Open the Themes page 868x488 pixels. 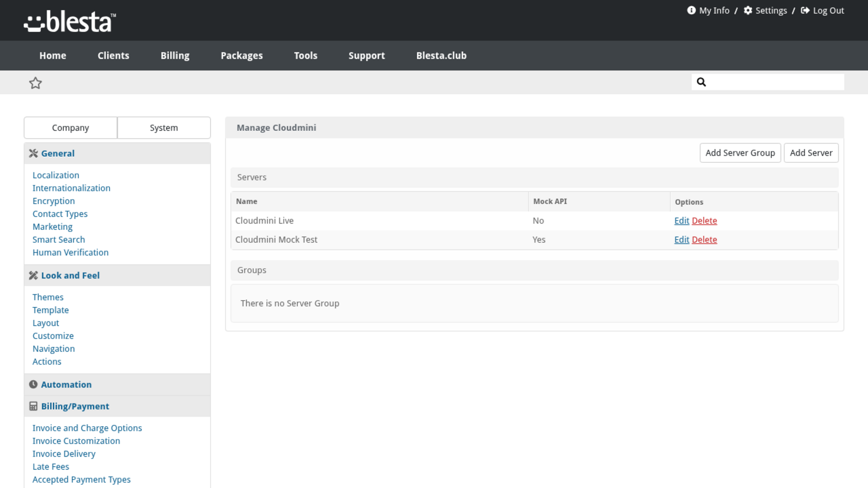pyautogui.click(x=48, y=297)
